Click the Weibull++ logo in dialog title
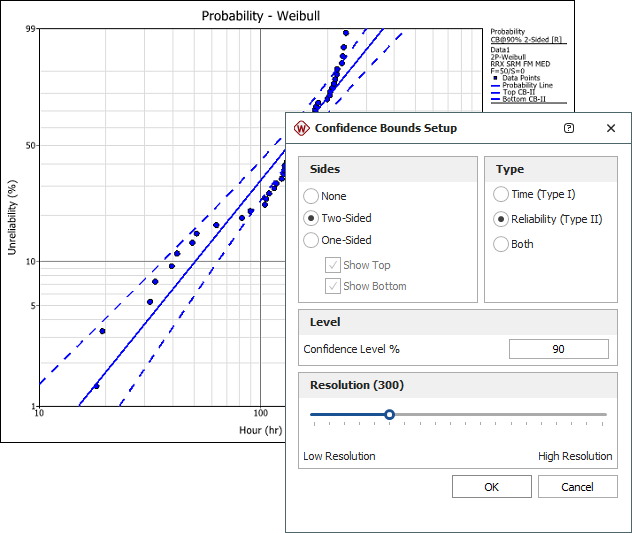Image resolution: width=632 pixels, height=533 pixels. coord(302,128)
